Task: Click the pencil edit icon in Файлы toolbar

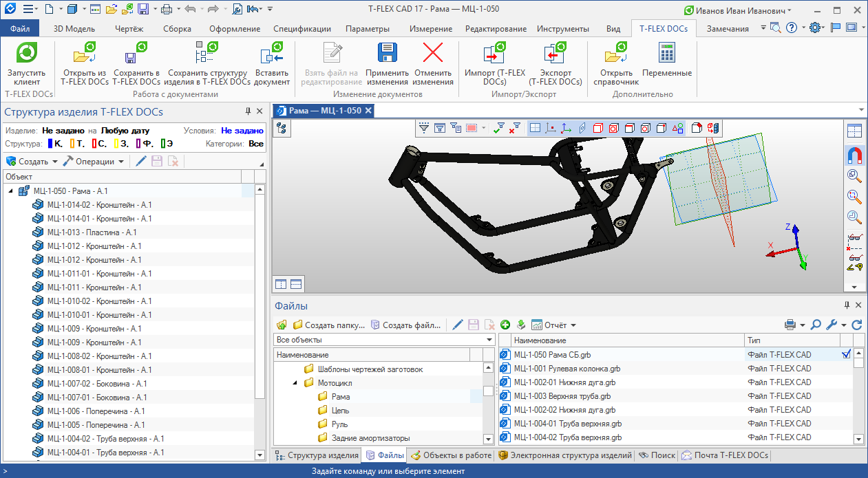Action: pos(457,325)
